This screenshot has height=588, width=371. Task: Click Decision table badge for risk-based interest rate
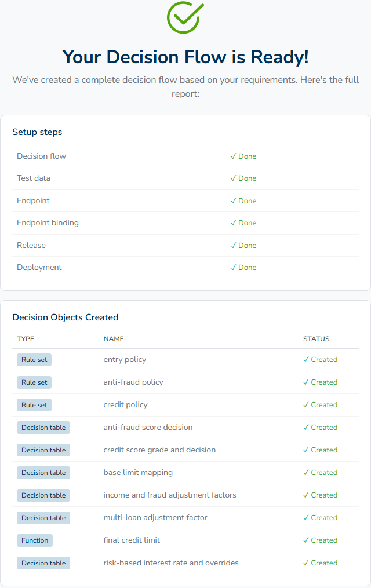click(x=43, y=563)
